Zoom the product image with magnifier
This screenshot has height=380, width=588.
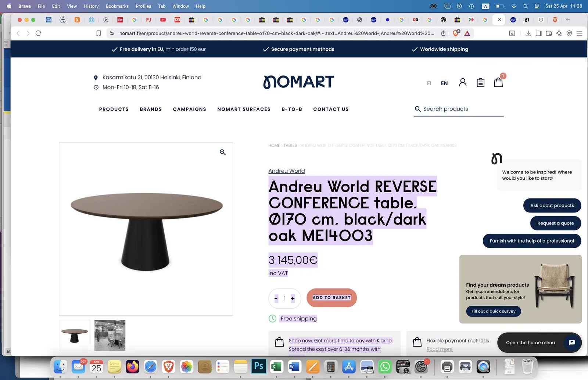point(223,152)
